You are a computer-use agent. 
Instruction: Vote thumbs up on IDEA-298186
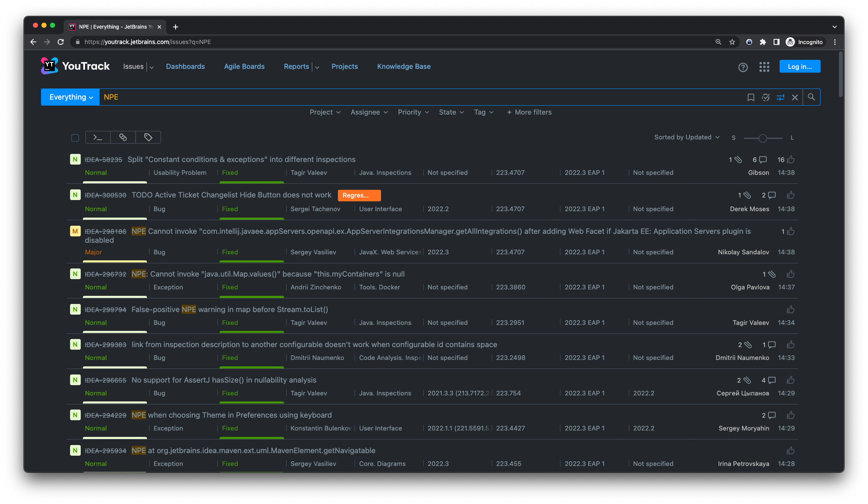(791, 232)
